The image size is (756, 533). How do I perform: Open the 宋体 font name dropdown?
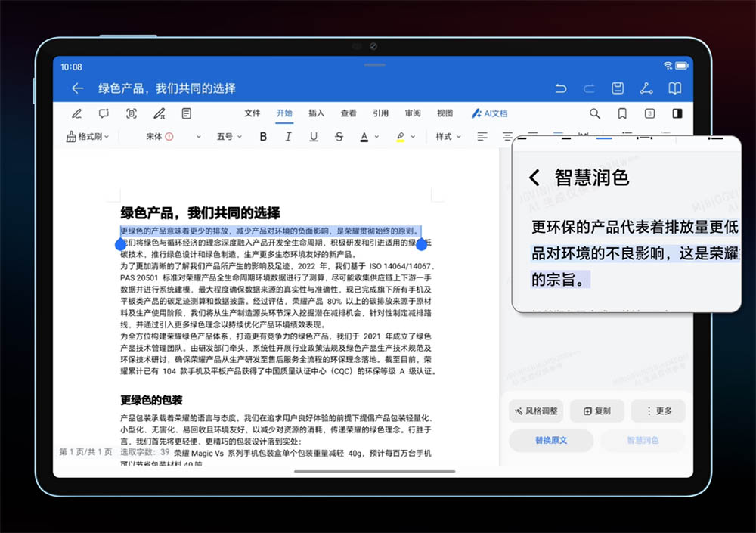[x=173, y=137]
